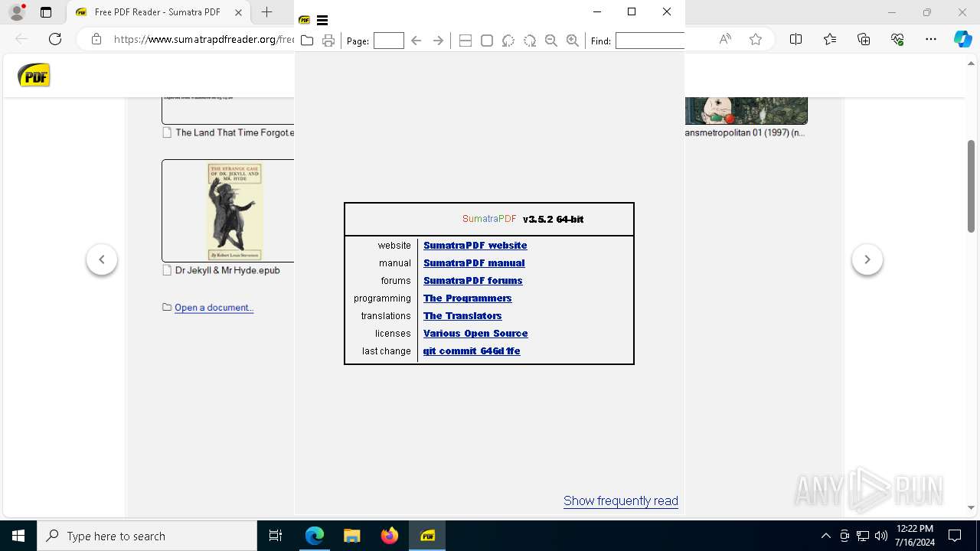Open the Windows Start menu
This screenshot has height=551, width=980.
18,536
